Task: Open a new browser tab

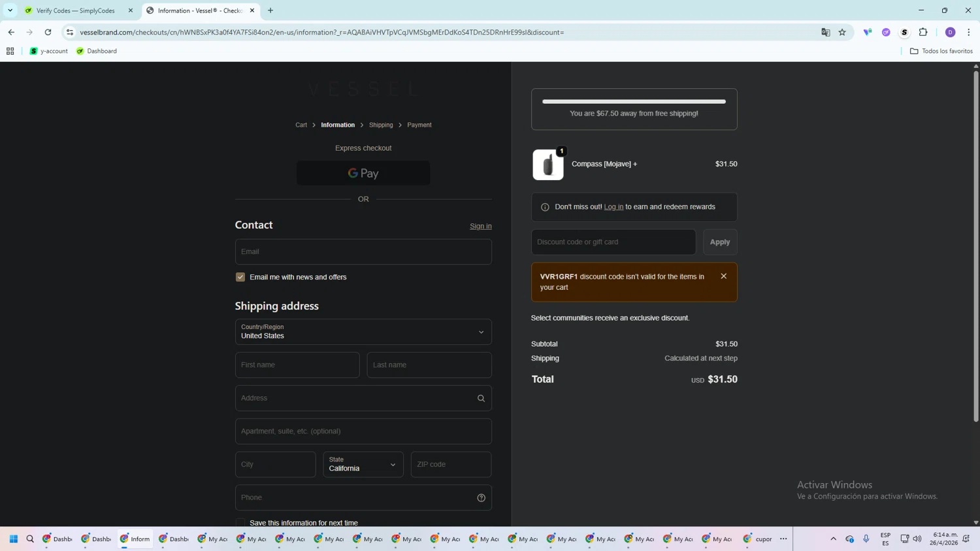Action: (270, 10)
